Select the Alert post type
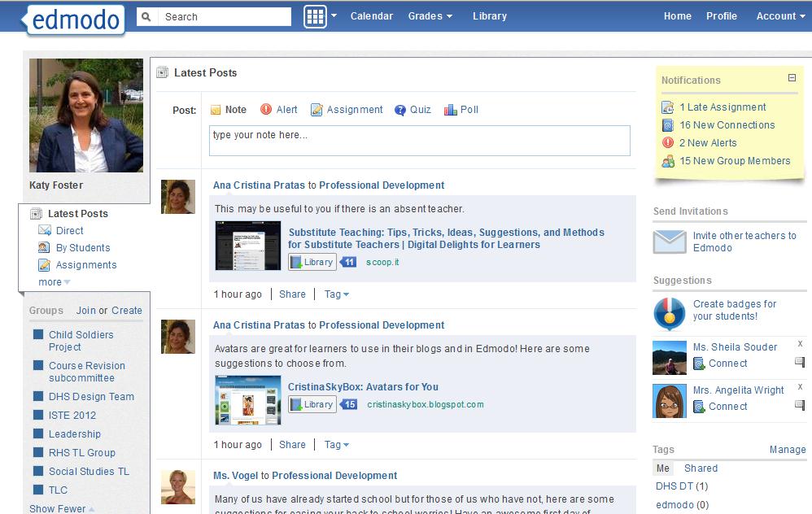Image resolution: width=812 pixels, height=514 pixels. pyautogui.click(x=278, y=110)
